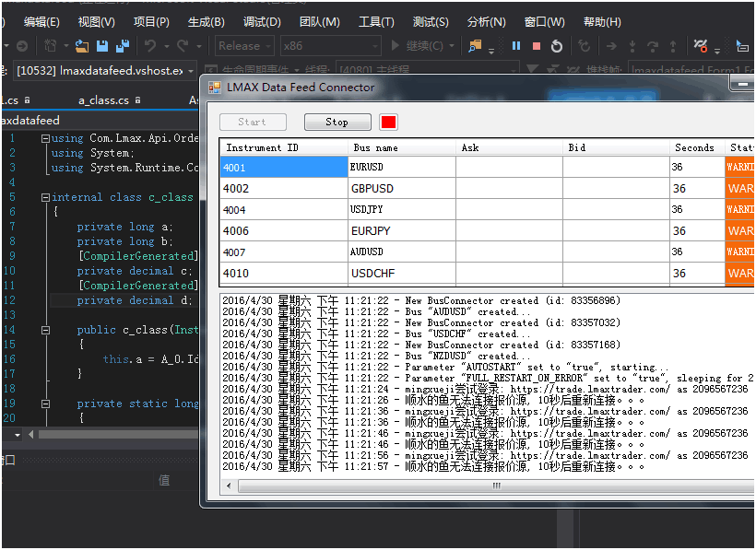Open the 调试(D) menu
The height and width of the screenshot is (550, 756).
pyautogui.click(x=262, y=22)
